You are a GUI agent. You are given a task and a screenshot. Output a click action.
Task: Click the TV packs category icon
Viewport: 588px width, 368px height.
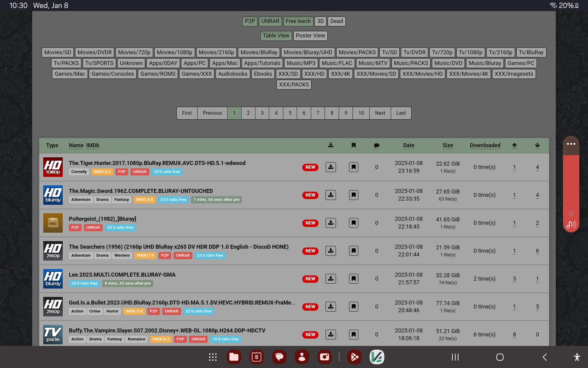click(x=53, y=334)
